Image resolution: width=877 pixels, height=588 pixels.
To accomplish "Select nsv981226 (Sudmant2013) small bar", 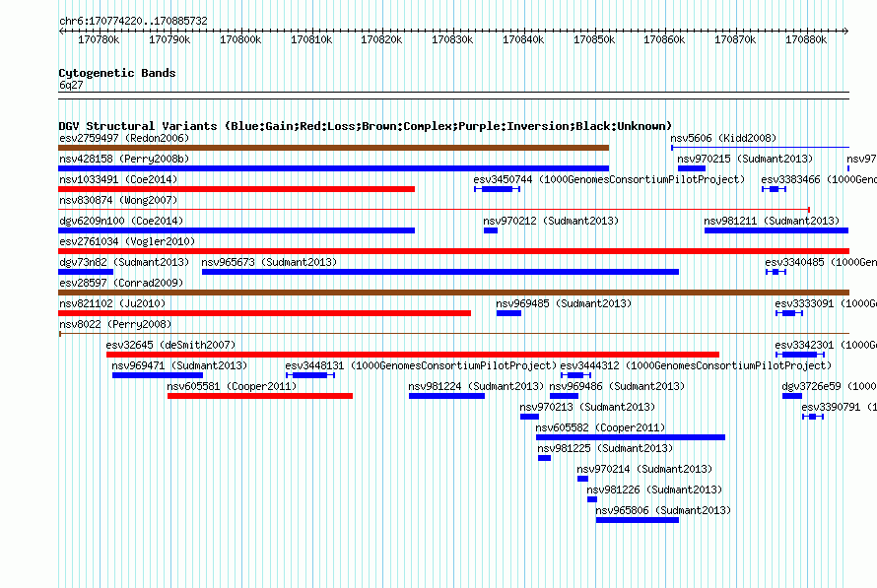I will tap(592, 499).
